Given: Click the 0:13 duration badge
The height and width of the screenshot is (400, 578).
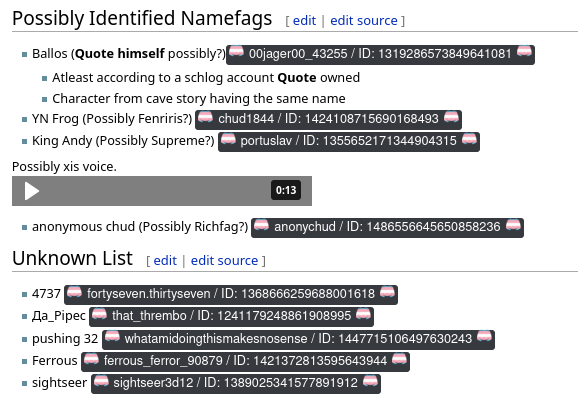Looking at the screenshot, I should (286, 190).
